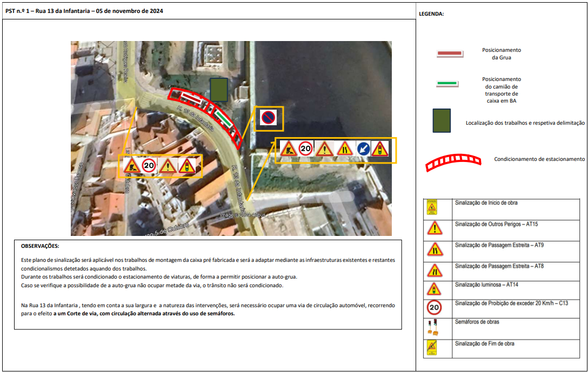Click the red curved parking restriction legend symbol
588x372 pixels.
[x=453, y=162]
